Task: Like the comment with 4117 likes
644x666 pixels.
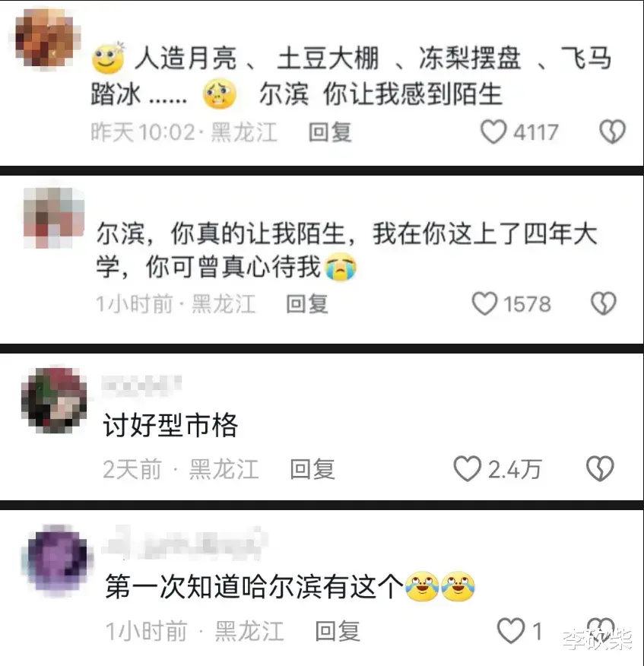Action: [493, 132]
